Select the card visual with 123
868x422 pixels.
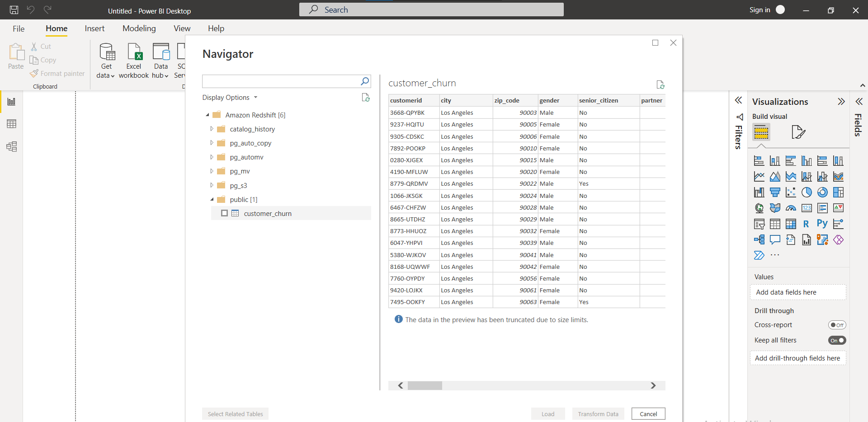click(807, 208)
